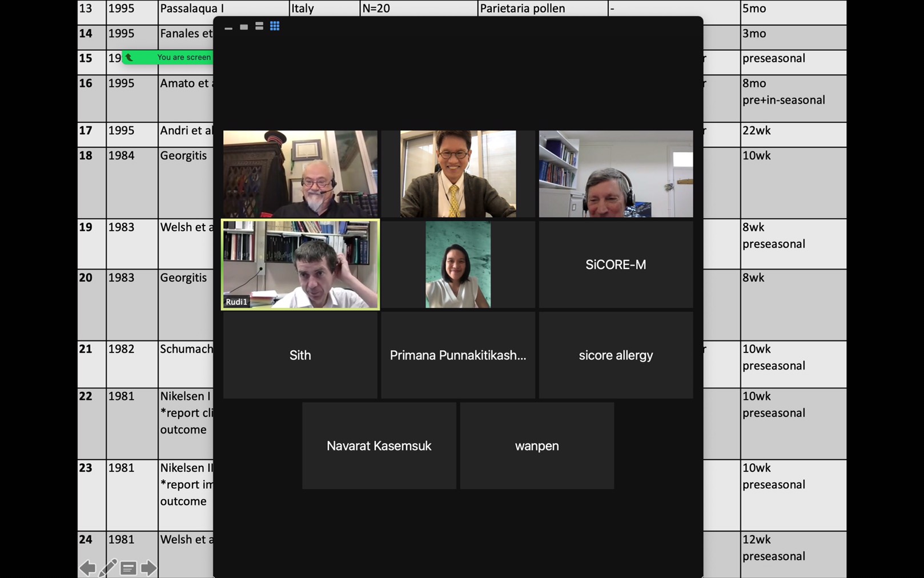The width and height of the screenshot is (924, 578).
Task: Go to previous slide with left arrow
Action: coord(87,568)
